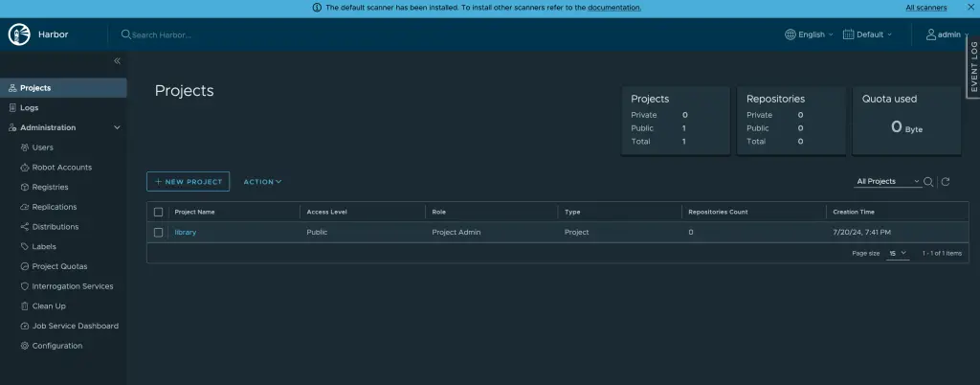Click the Projects sidebar icon
This screenshot has width=980, height=385.
coord(12,88)
